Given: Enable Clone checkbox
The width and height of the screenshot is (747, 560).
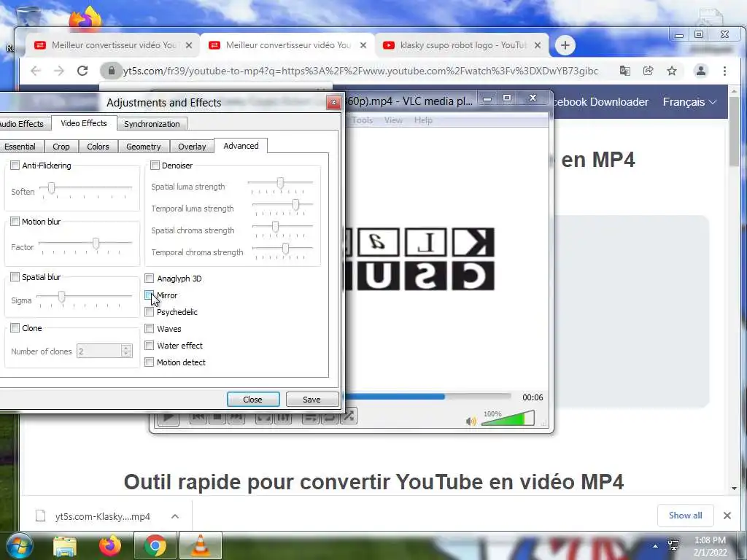Looking at the screenshot, I should tap(15, 328).
